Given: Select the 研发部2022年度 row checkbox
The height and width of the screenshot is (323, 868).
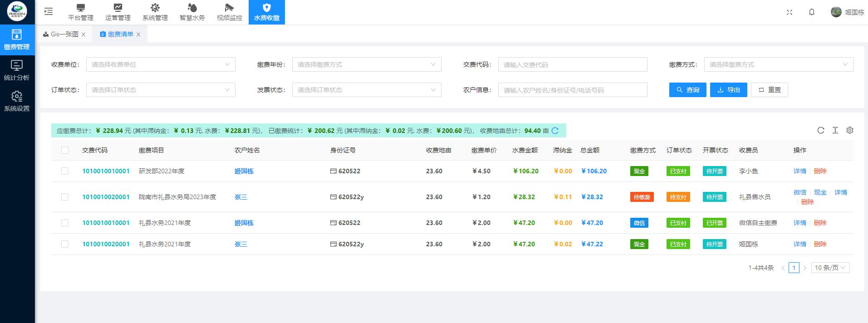Looking at the screenshot, I should pos(65,171).
